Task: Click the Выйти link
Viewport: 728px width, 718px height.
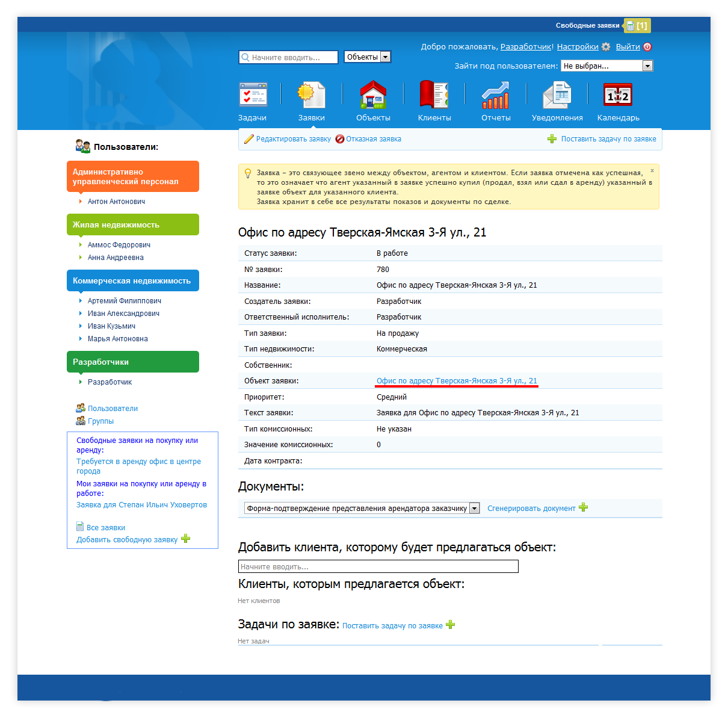Action: [x=628, y=46]
